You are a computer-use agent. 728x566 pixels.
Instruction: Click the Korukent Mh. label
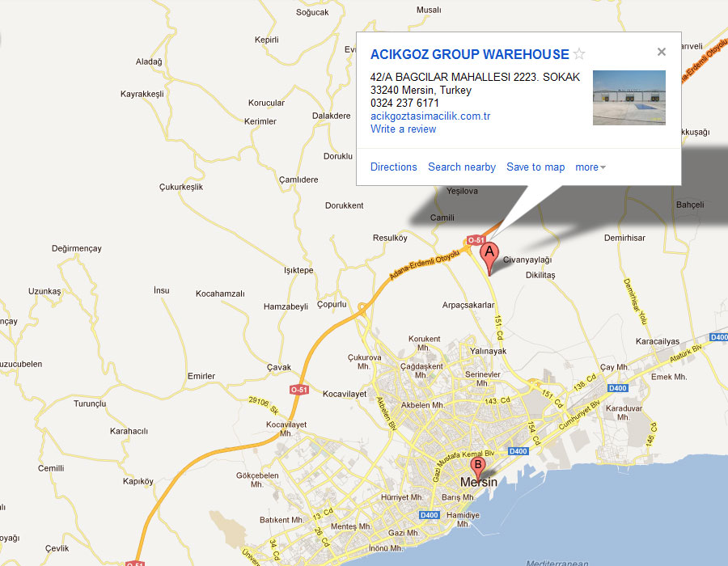pyautogui.click(x=425, y=344)
